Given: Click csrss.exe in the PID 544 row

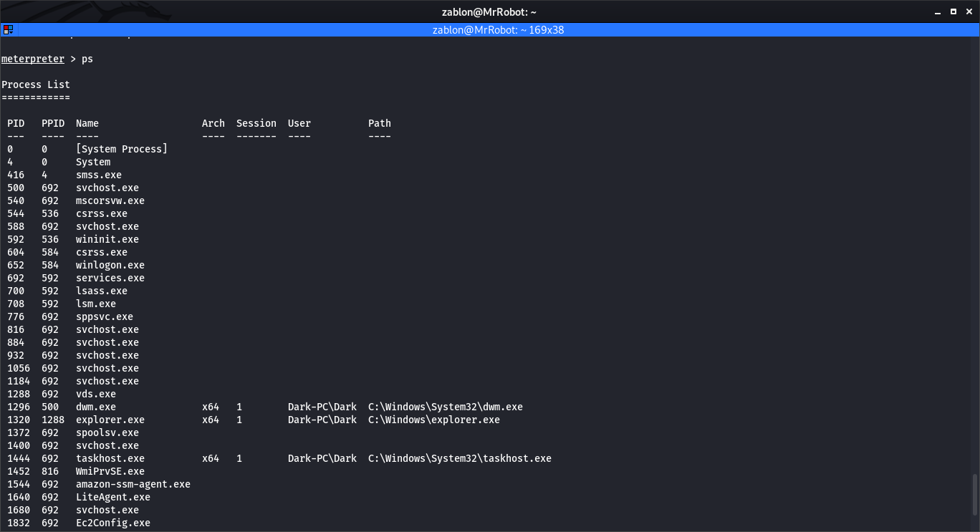Looking at the screenshot, I should point(102,213).
